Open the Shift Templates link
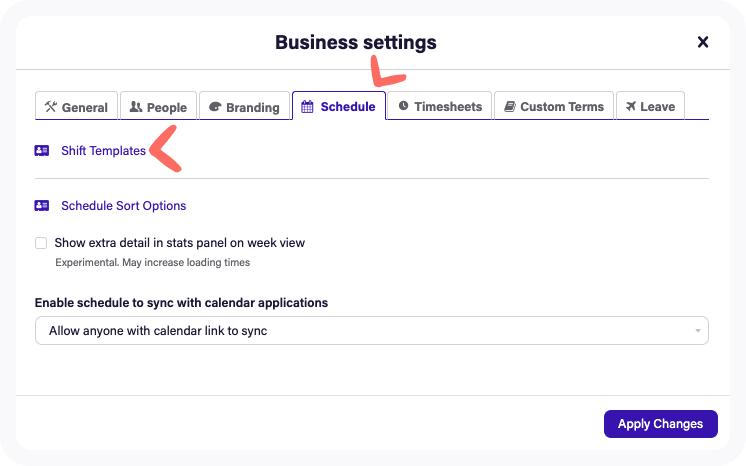746x466 pixels. coord(103,151)
